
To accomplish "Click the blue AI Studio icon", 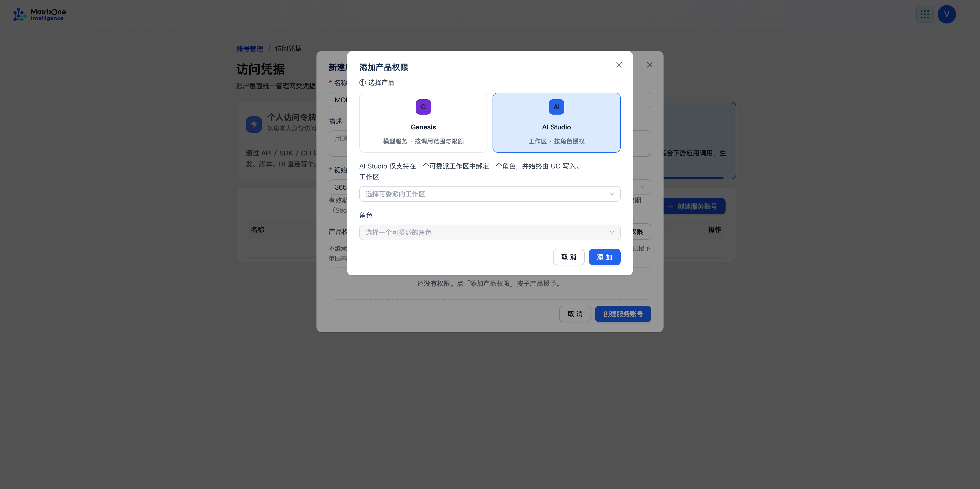I will pos(556,107).
